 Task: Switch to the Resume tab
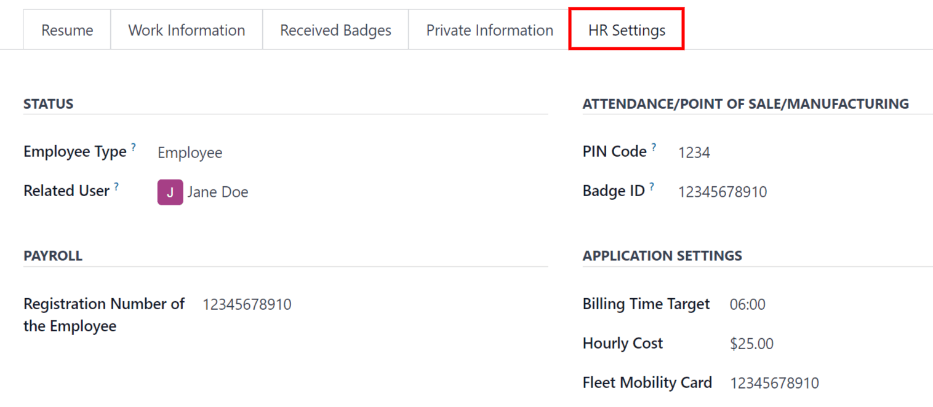[x=67, y=30]
